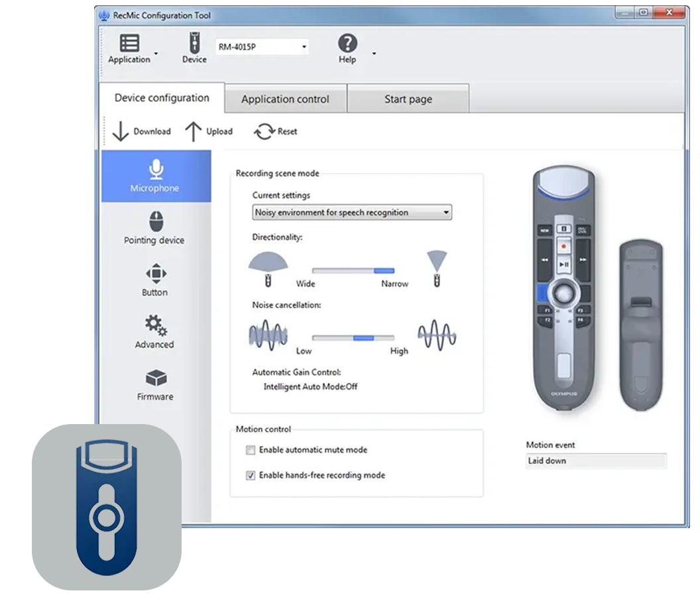Click the Motion event field
The image size is (700, 605).
[x=597, y=461]
